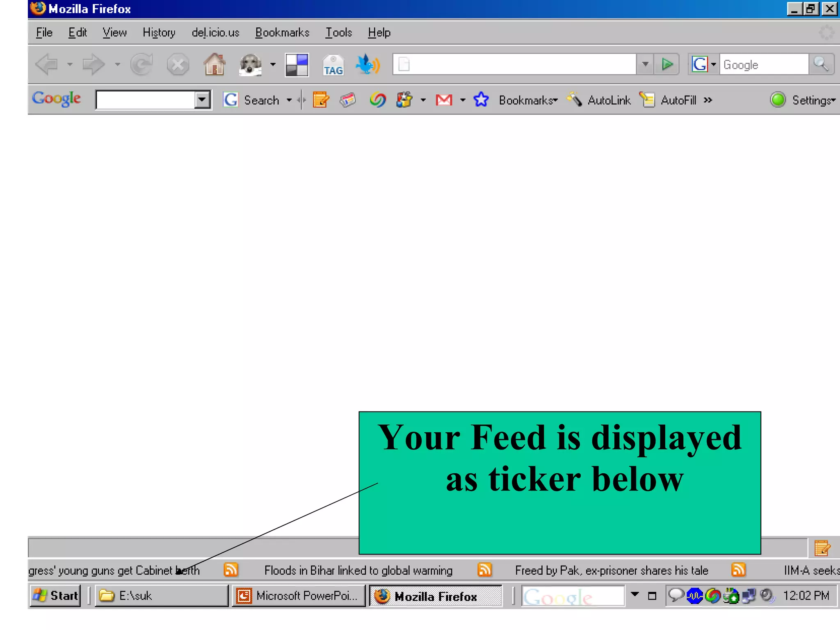
Task: Click the green Settings circle icon
Action: pyautogui.click(x=778, y=100)
